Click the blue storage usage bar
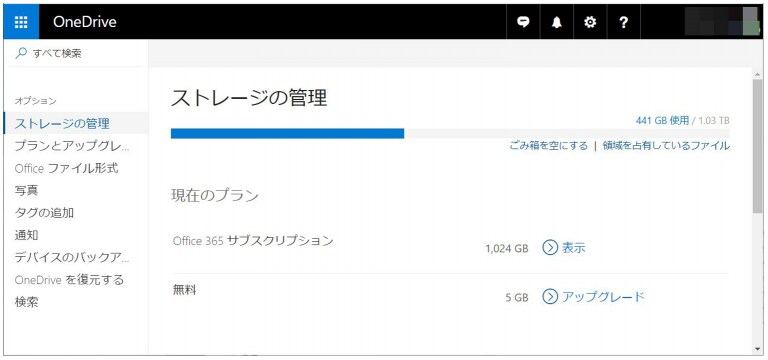Screen dimensions: 768x360 (288, 133)
